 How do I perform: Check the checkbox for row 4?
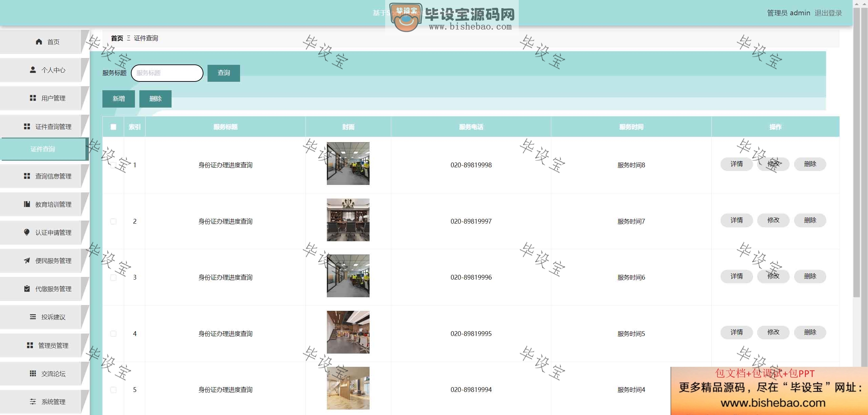pos(113,334)
